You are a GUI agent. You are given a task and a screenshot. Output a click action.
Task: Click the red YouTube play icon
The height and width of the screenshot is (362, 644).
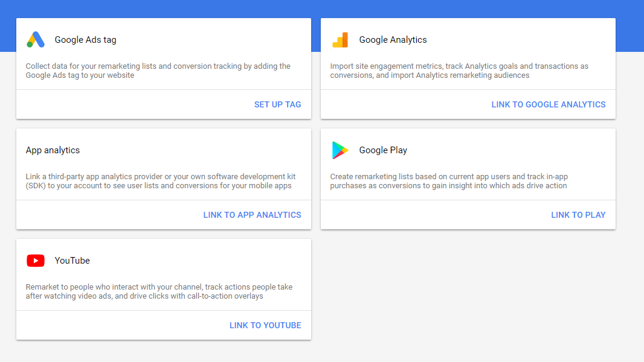click(x=36, y=261)
